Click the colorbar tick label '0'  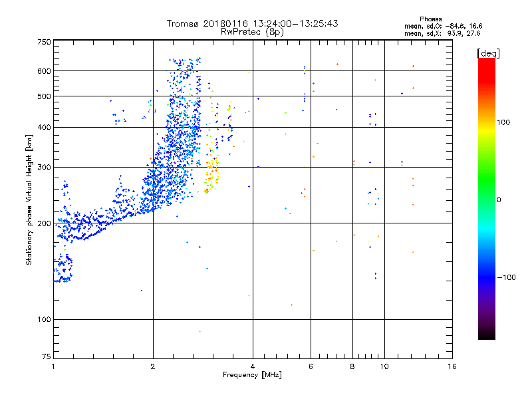(x=499, y=200)
